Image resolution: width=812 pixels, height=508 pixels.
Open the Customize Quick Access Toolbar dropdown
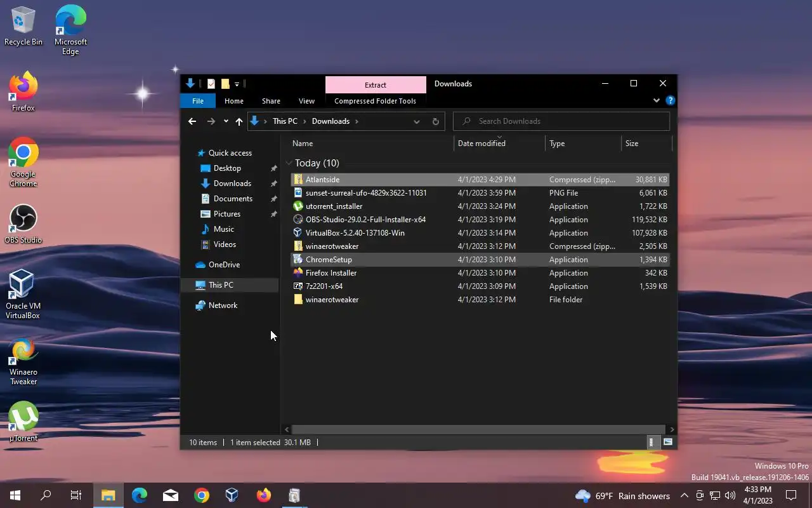pos(237,84)
